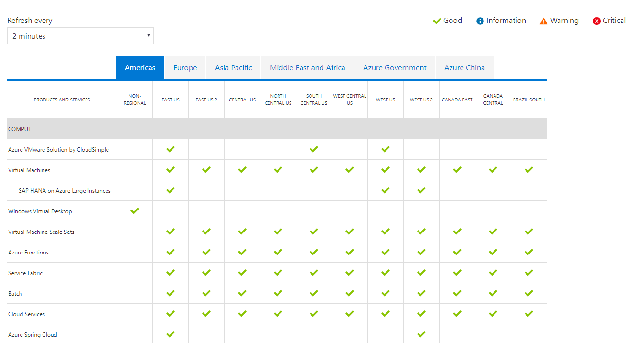Image resolution: width=644 pixels, height=343 pixels.
Task: Click Virtual Machines Brazil South status checkmark
Action: click(529, 170)
